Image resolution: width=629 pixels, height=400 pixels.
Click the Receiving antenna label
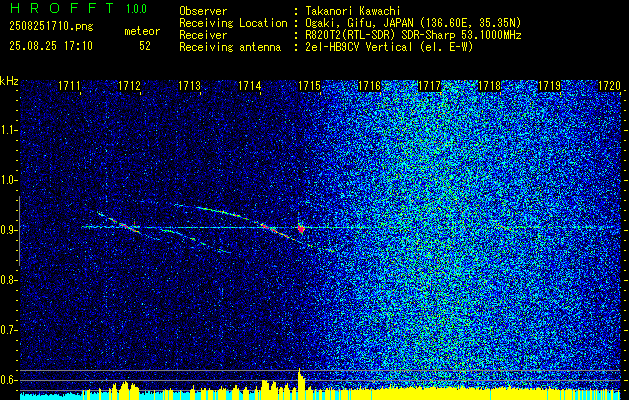tap(230, 47)
